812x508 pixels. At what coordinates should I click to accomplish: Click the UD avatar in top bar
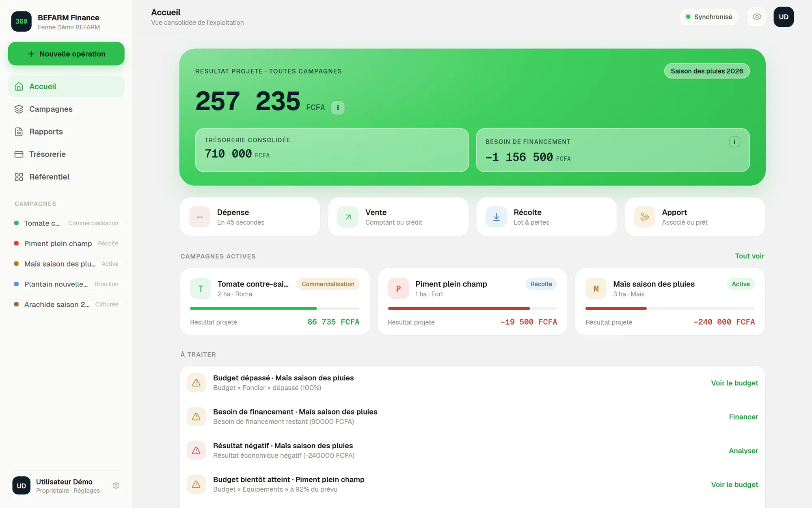784,17
